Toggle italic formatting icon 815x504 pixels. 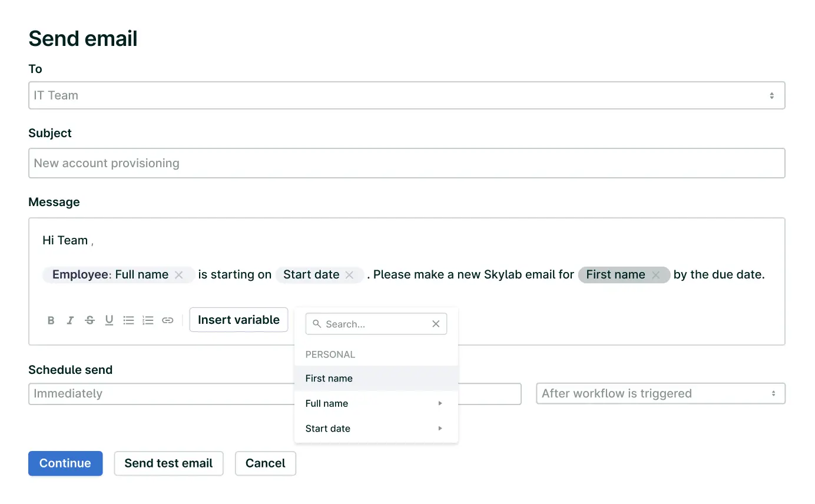[x=70, y=320]
